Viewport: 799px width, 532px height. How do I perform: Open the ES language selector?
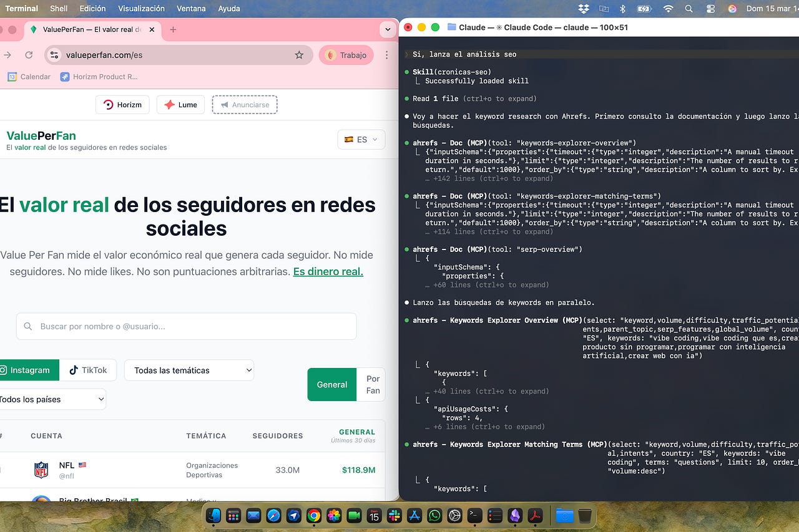point(361,140)
